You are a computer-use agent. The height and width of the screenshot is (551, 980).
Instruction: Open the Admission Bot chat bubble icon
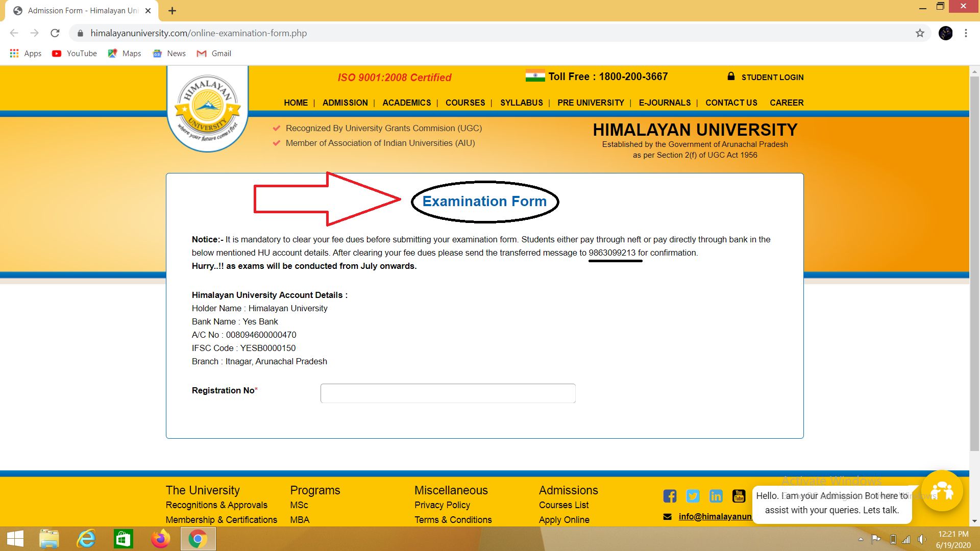pos(942,491)
